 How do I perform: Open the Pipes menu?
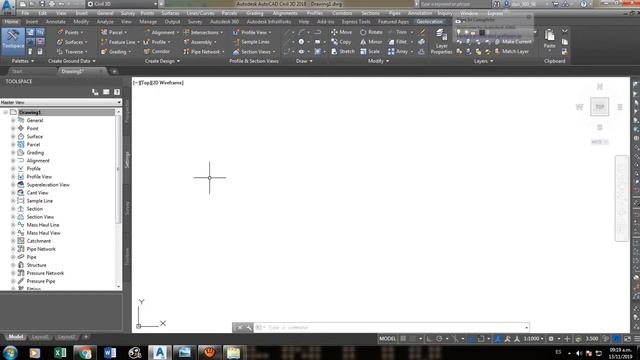394,13
